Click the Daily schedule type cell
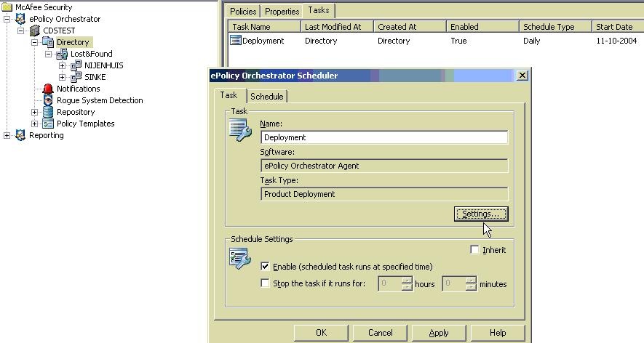The width and height of the screenshot is (644, 343). click(531, 41)
